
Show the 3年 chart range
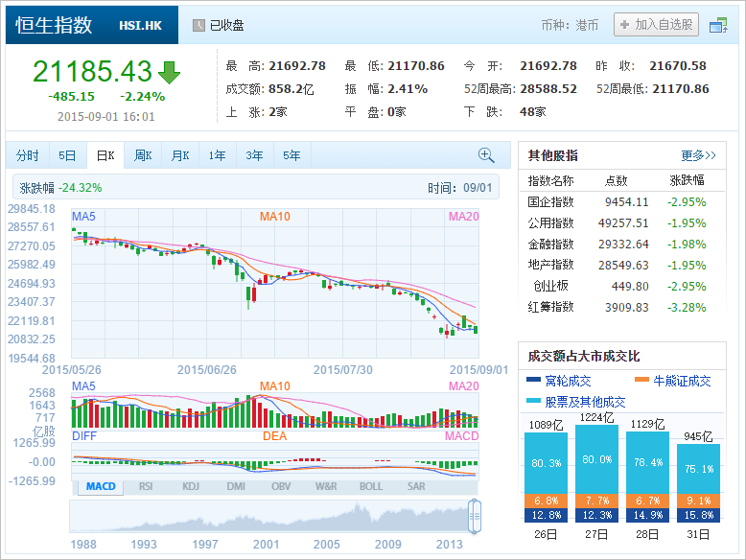pyautogui.click(x=254, y=155)
